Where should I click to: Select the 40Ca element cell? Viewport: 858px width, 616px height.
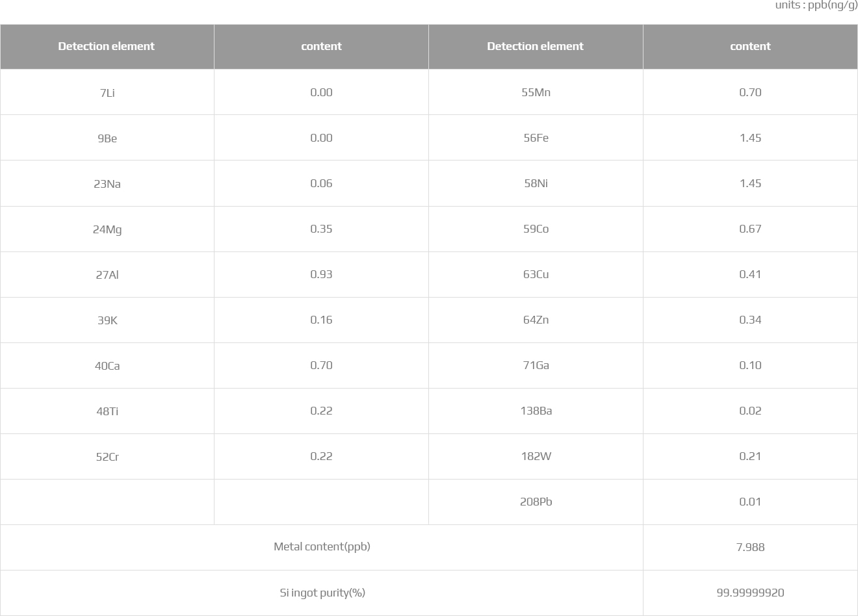107,365
